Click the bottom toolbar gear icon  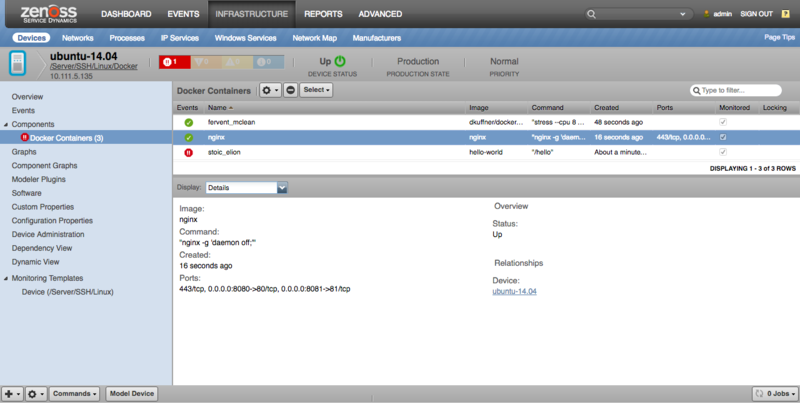click(36, 394)
